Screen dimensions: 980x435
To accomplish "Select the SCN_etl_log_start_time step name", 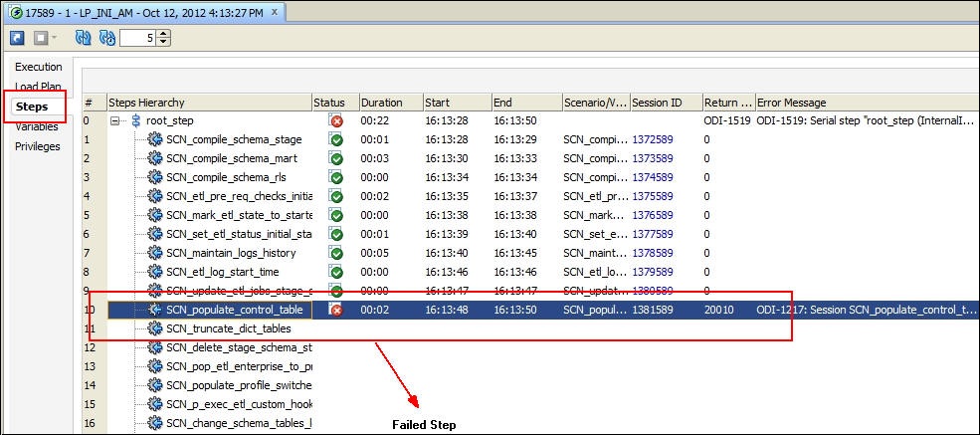I will pos(223,272).
